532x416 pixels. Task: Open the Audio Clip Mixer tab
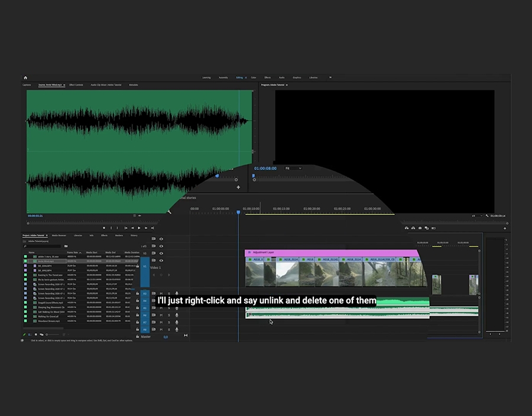[x=106, y=85]
